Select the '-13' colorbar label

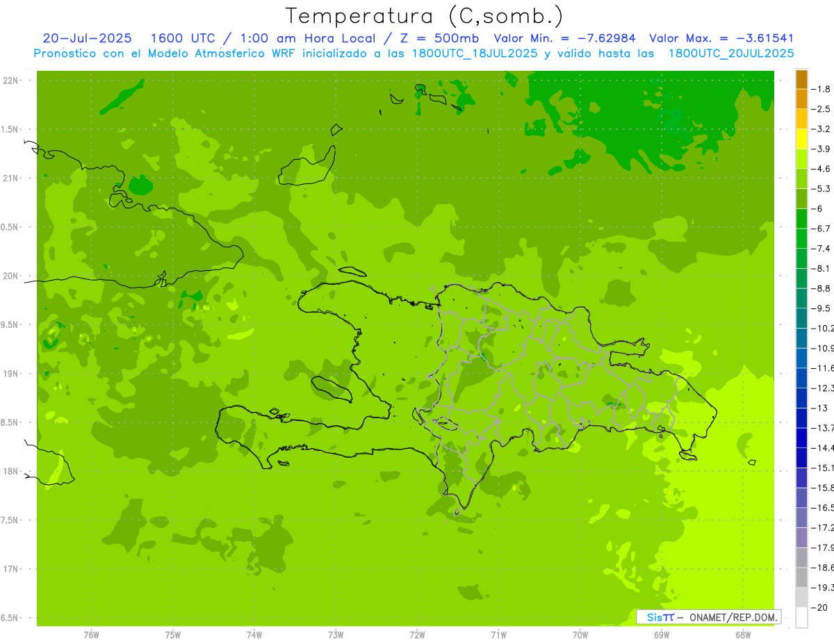pos(820,408)
